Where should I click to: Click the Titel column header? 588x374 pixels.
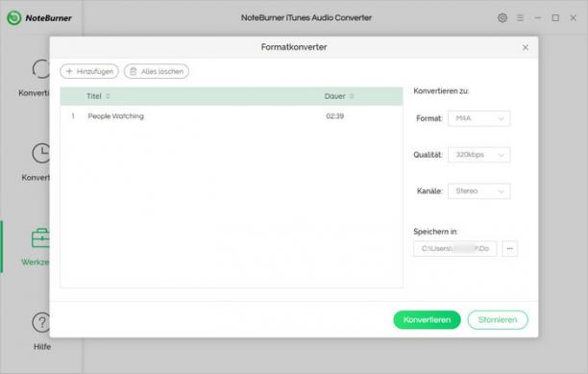pos(94,96)
